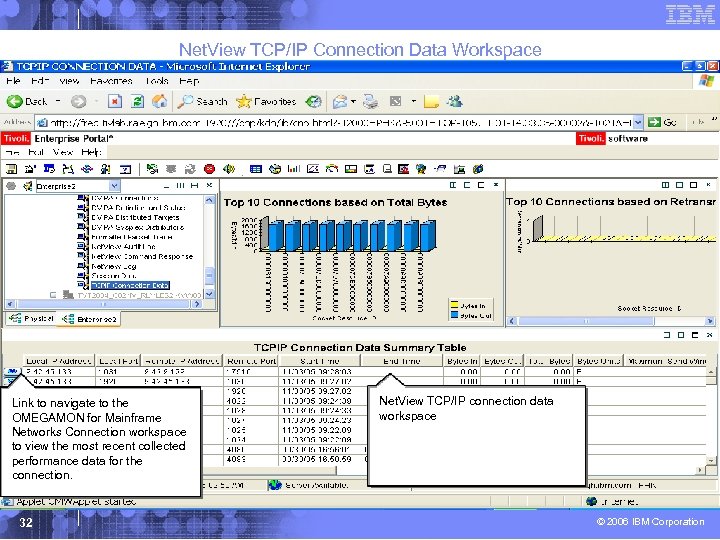This screenshot has height=540, width=720.
Task: Click the Remote Port column header
Action: 252,361
